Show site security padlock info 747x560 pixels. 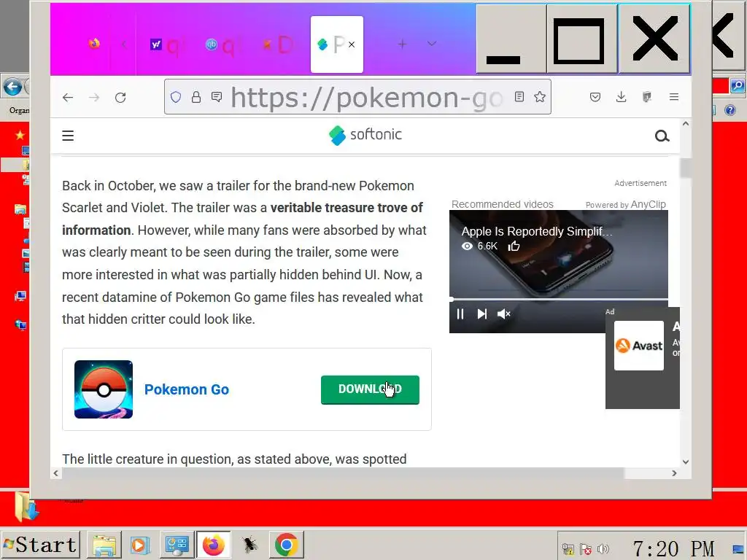pyautogui.click(x=196, y=97)
